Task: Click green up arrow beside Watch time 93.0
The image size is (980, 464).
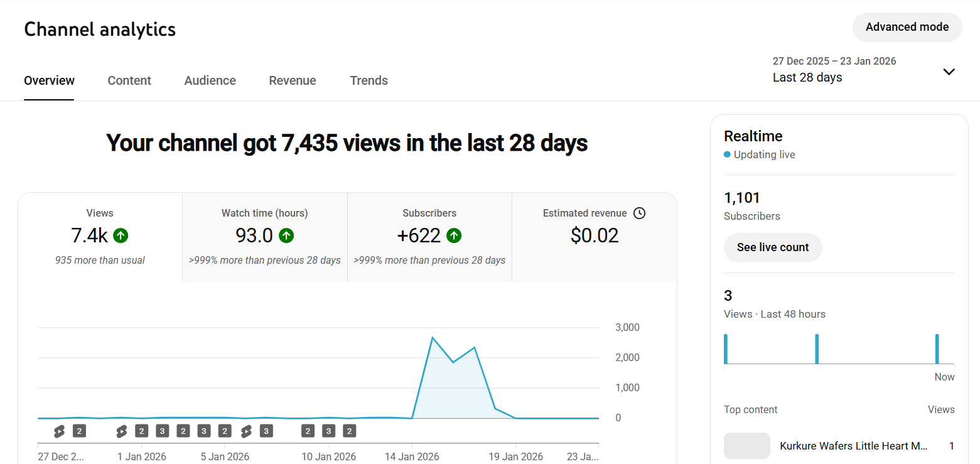Action: tap(286, 235)
